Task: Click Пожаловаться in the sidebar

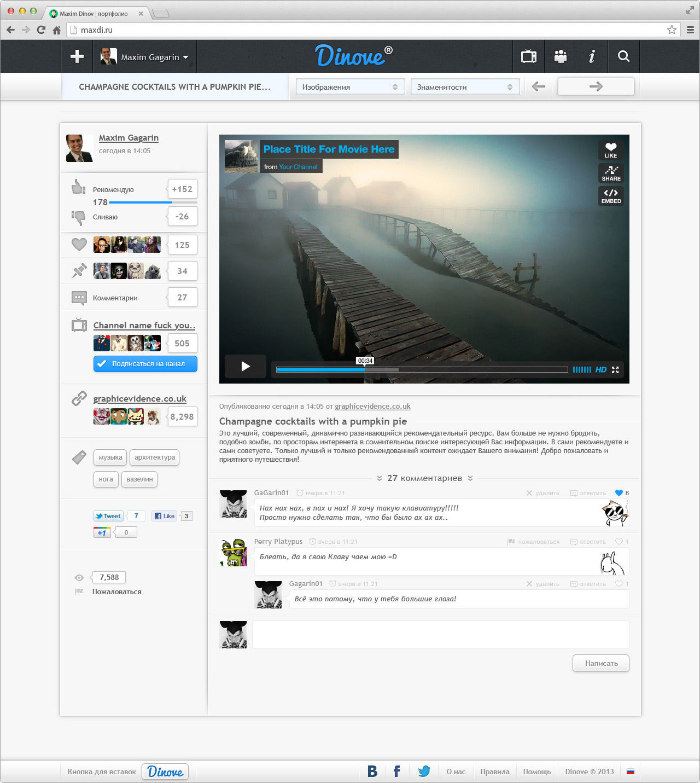Action: click(116, 591)
